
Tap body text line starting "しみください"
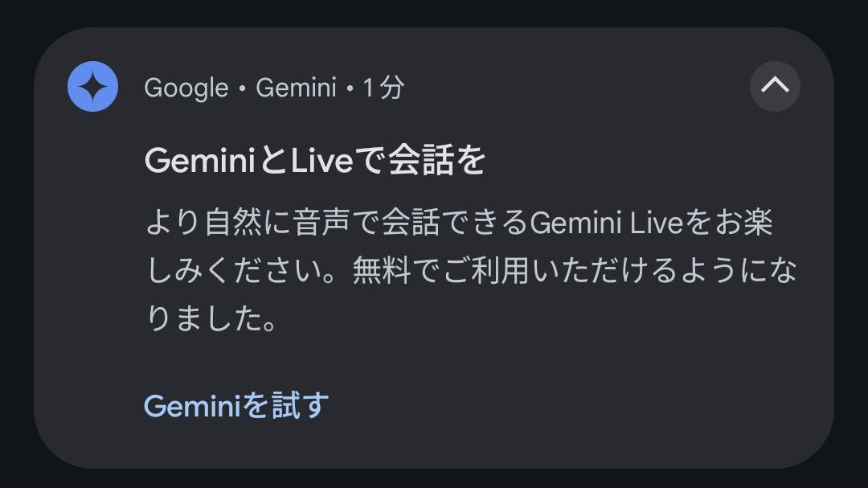[472, 271]
